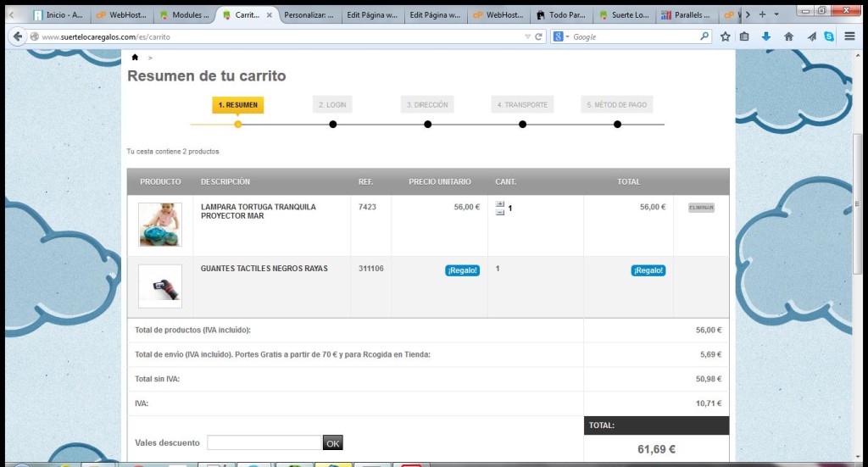868x467 pixels.
Task: Click the browser back arrow button
Action: (x=17, y=36)
